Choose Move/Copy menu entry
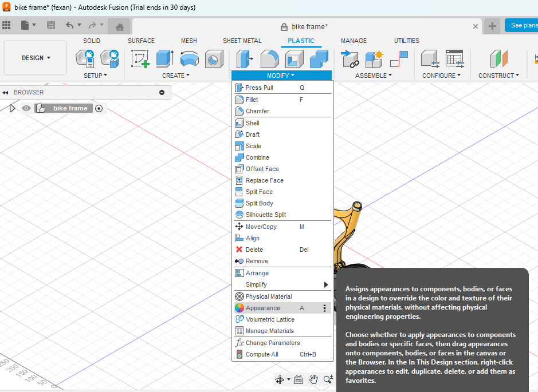 [x=282, y=227]
